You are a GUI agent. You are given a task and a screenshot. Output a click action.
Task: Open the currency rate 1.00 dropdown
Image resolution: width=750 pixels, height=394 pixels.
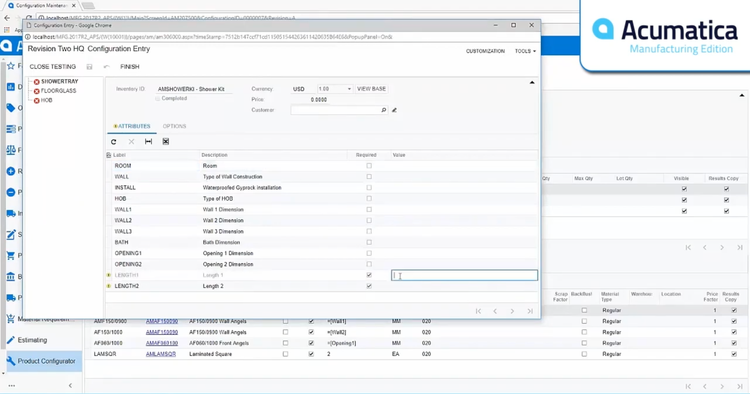pyautogui.click(x=349, y=89)
